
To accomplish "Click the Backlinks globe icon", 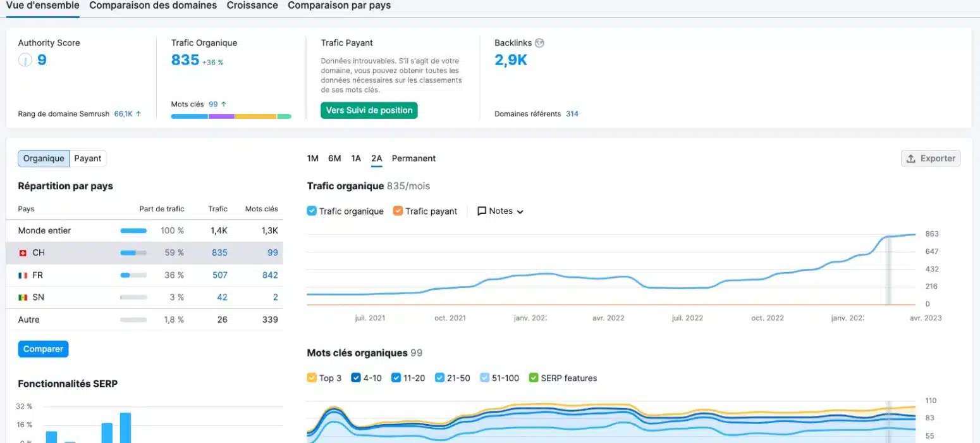I will [539, 43].
